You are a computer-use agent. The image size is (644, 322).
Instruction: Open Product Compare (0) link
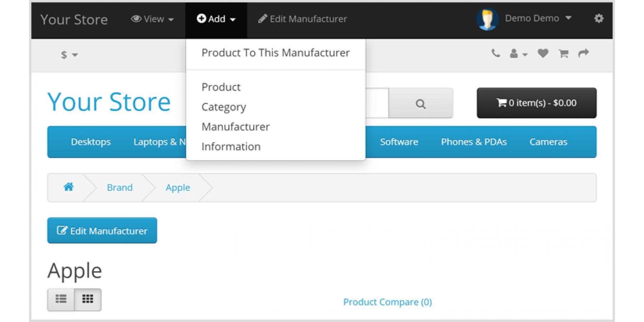[x=387, y=302]
